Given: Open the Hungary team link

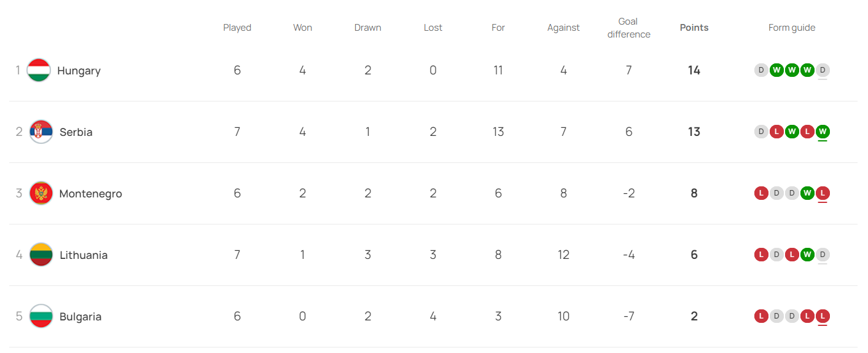Looking at the screenshot, I should 79,71.
